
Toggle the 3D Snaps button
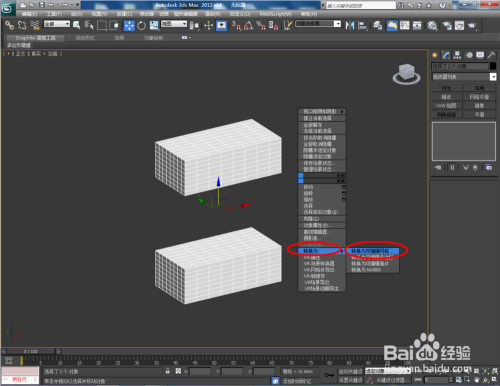pos(236,25)
